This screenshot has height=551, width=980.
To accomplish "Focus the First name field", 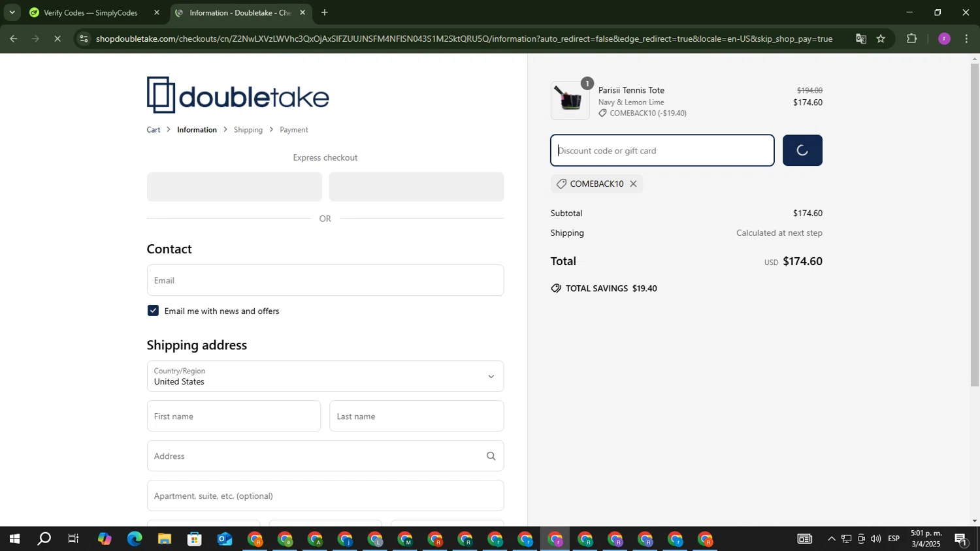I will click(234, 416).
